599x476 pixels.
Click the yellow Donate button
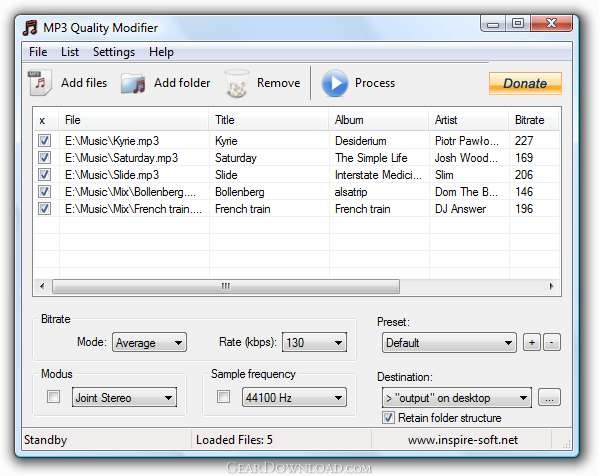pyautogui.click(x=525, y=83)
